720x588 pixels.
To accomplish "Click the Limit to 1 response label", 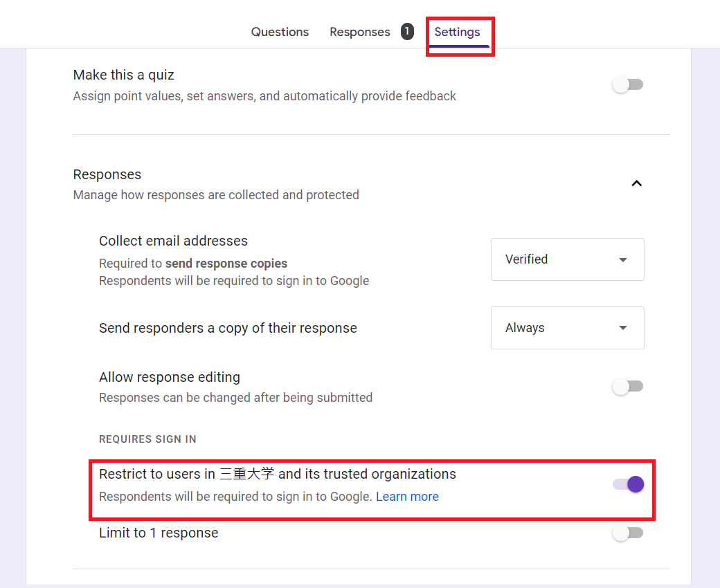I will tap(159, 533).
